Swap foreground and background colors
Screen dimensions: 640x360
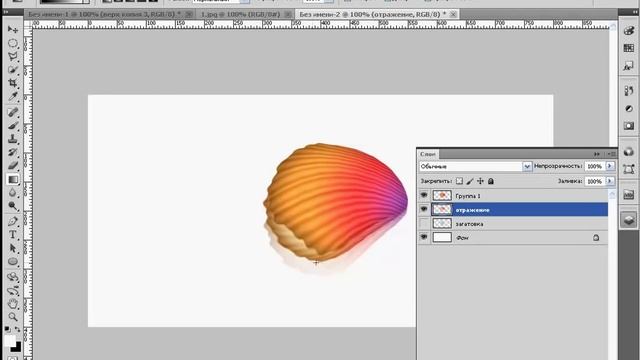[18, 329]
